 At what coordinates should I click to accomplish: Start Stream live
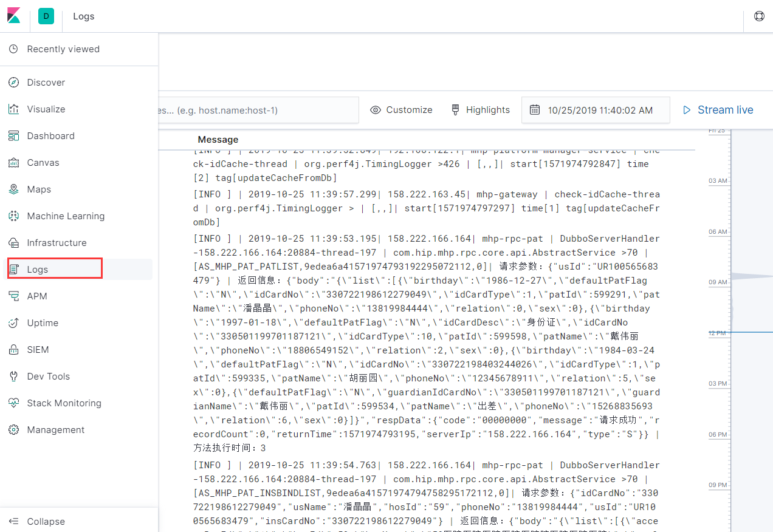[718, 110]
